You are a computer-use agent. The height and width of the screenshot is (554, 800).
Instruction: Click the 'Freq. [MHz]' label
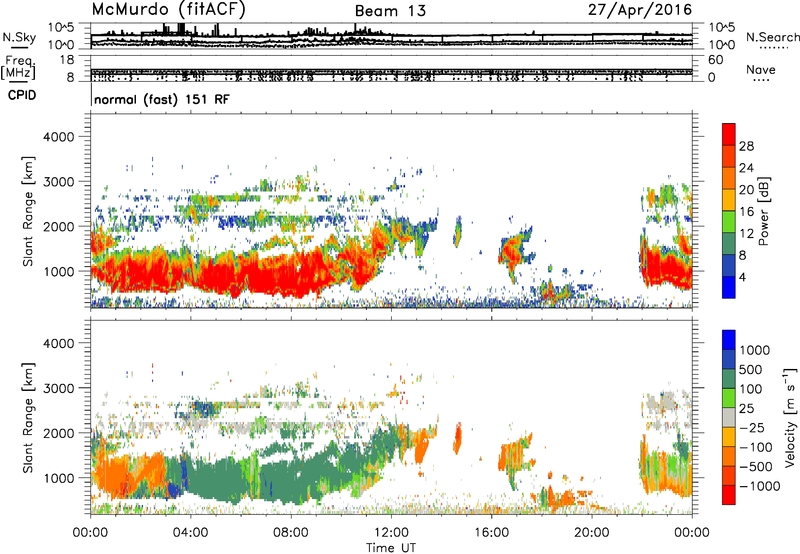(x=19, y=68)
